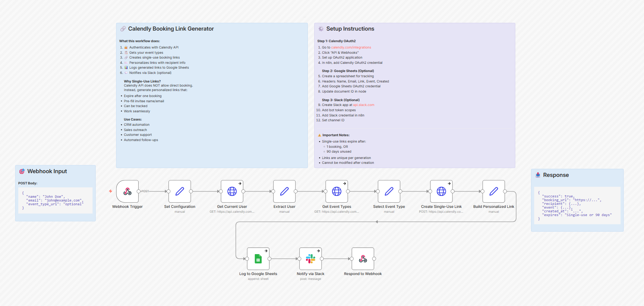
Task: Click the Get Current User label
Action: pos(232,207)
